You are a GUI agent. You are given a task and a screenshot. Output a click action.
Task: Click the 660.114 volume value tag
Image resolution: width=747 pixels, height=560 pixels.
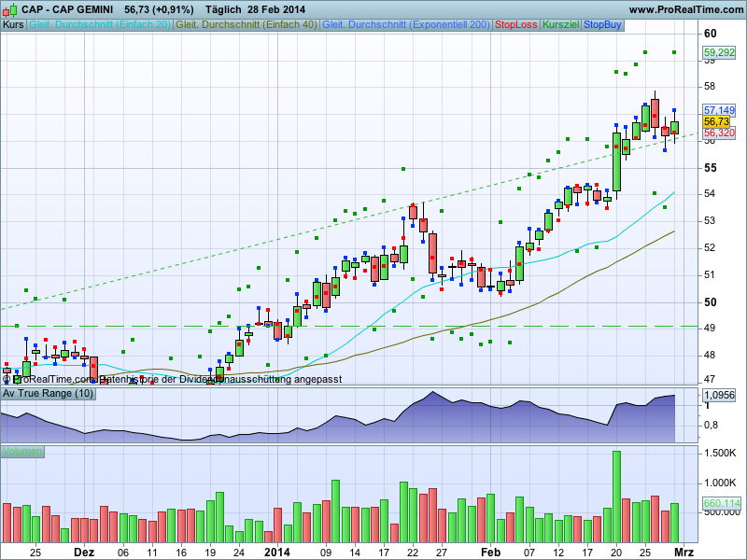tap(722, 503)
